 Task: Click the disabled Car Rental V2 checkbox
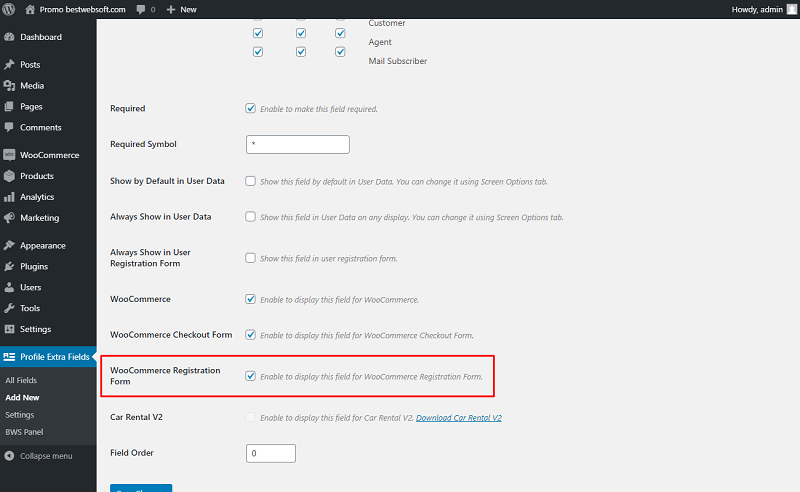pos(251,417)
